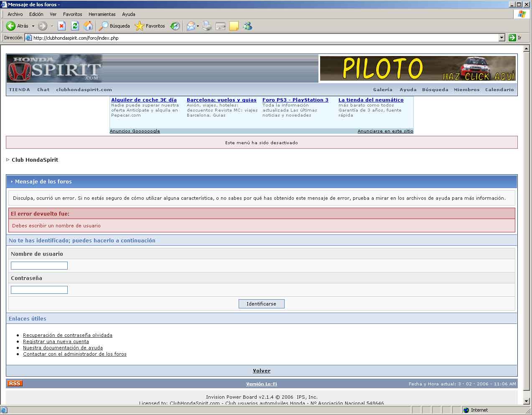
Task: Open the Mail toolbar icon
Action: pyautogui.click(x=191, y=26)
